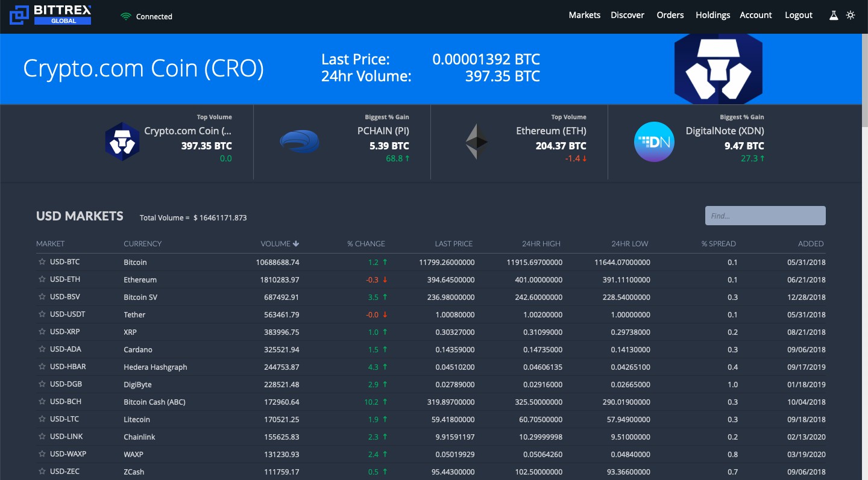
Task: Star the USD-USDT market
Action: pyautogui.click(x=42, y=314)
